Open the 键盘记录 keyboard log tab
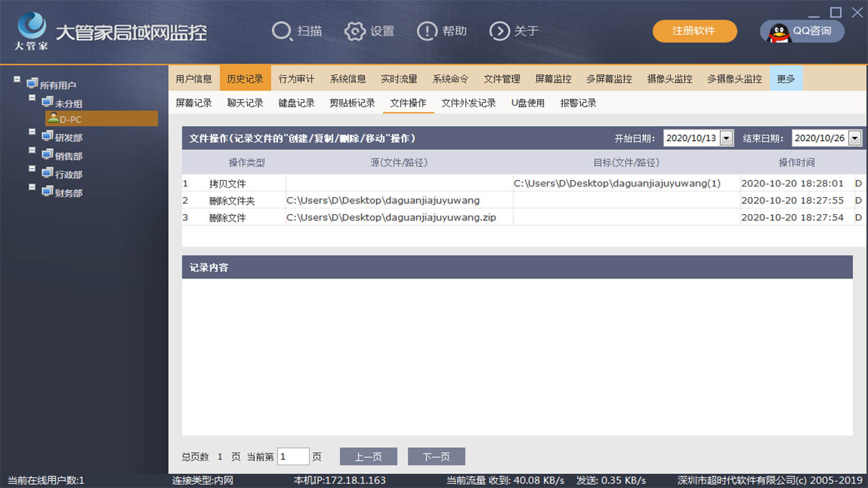Screen dimensions: 868x488 (x=296, y=102)
